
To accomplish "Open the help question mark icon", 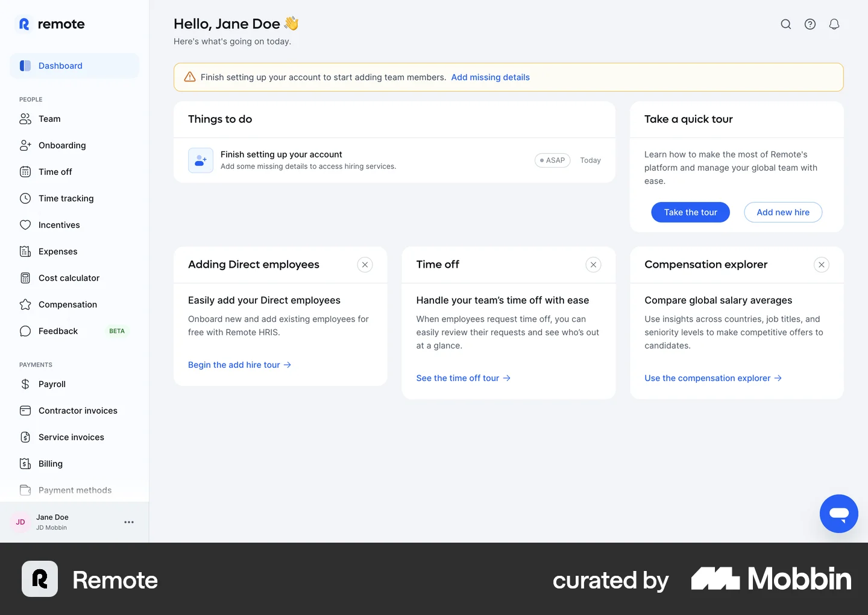I will click(810, 24).
